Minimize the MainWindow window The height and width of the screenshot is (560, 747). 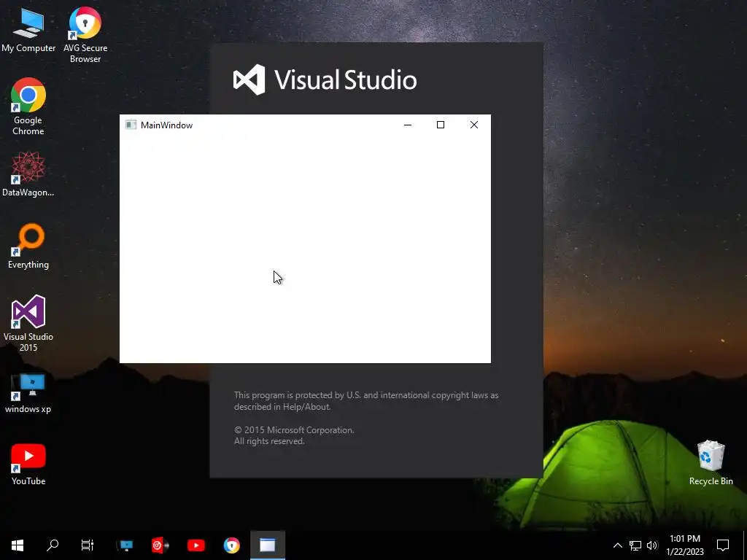pyautogui.click(x=408, y=125)
